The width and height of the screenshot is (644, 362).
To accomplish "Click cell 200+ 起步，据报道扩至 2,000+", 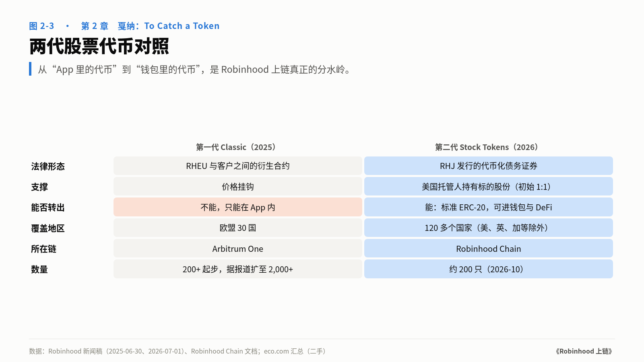I will pyautogui.click(x=238, y=269).
